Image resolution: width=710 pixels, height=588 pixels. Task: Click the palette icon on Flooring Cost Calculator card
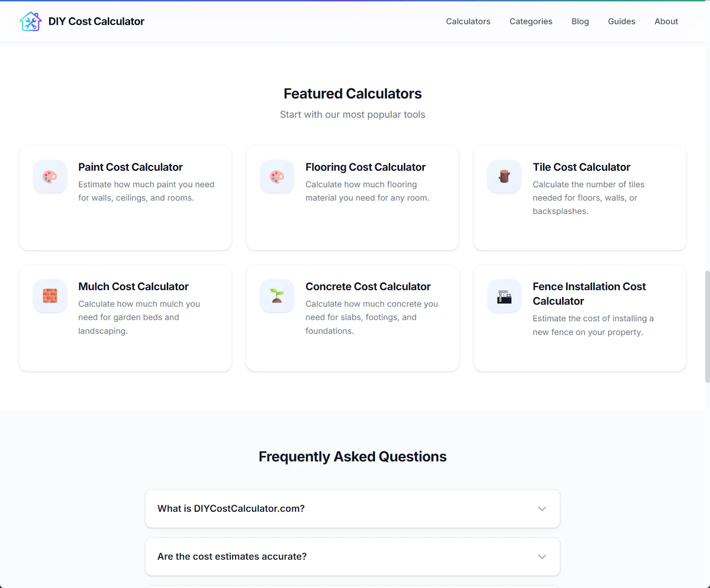(277, 176)
